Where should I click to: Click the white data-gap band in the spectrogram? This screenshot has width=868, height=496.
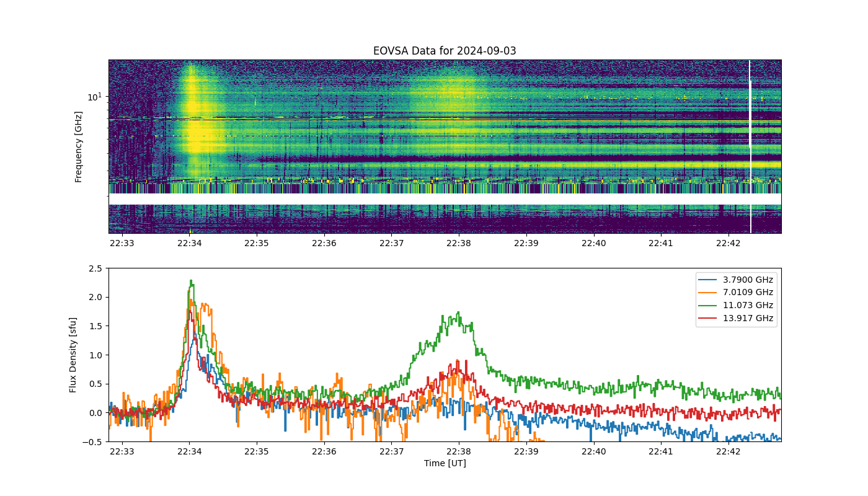click(x=445, y=199)
